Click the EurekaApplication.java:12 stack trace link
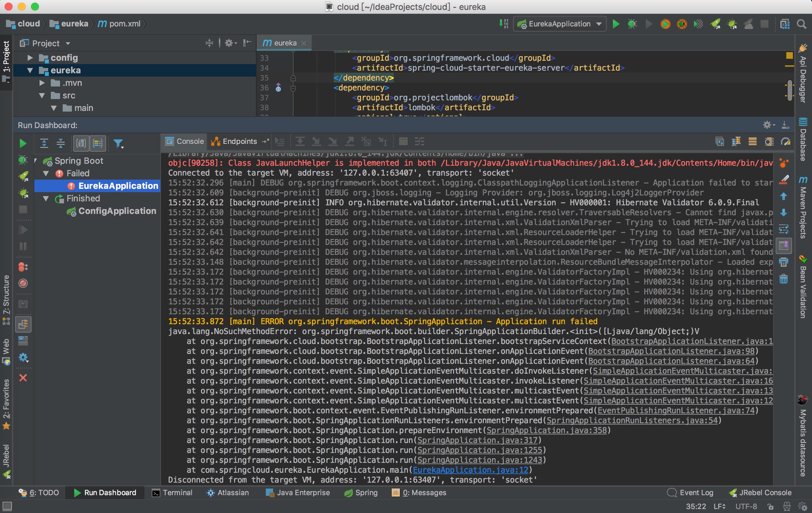The width and height of the screenshot is (812, 513). [470, 470]
